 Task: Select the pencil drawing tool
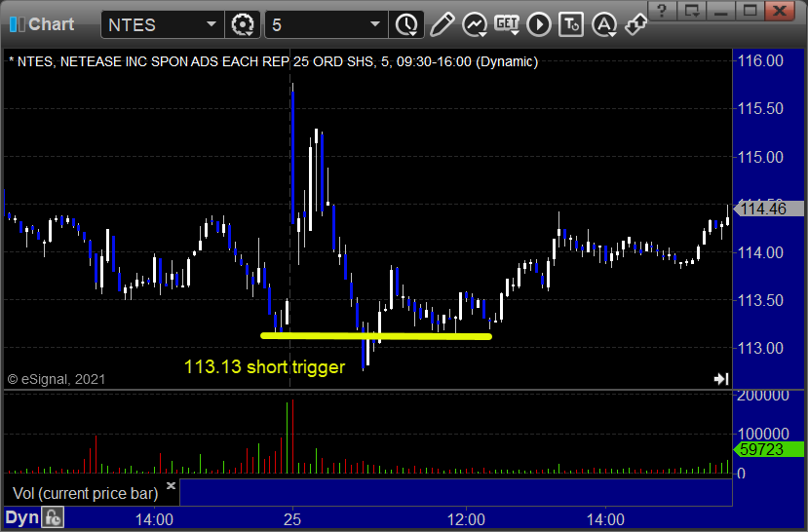click(x=442, y=24)
